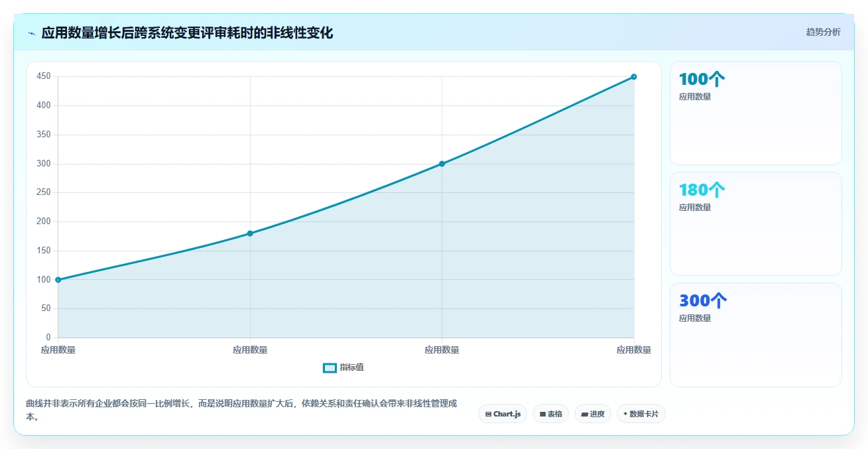The height and width of the screenshot is (449, 868).
Task: Click the bar icon in the 进度 pill
Action: pos(584,414)
